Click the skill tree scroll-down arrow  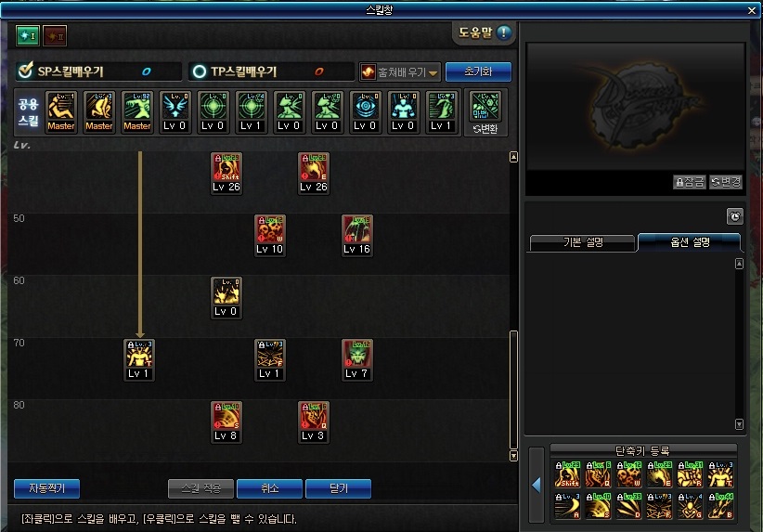point(513,456)
